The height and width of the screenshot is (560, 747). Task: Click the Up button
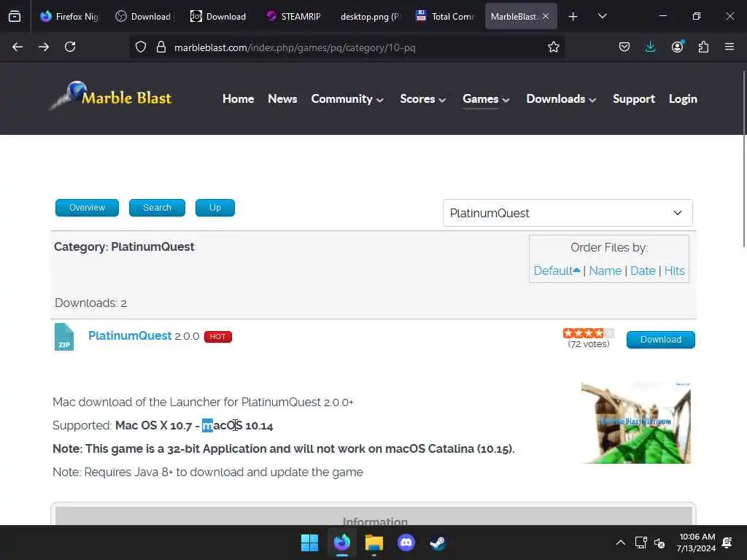(215, 208)
